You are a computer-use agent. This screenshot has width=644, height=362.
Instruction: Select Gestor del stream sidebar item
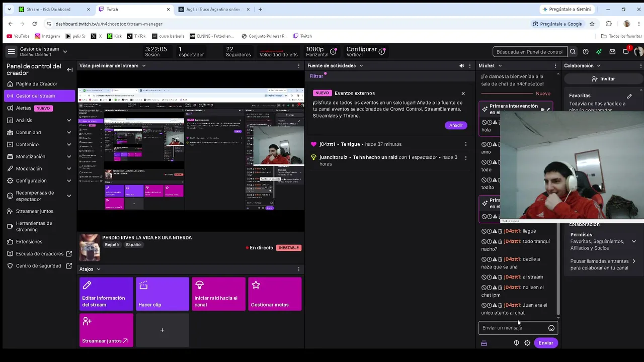(x=39, y=96)
